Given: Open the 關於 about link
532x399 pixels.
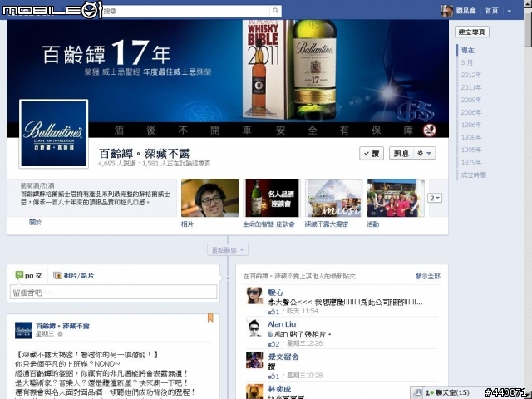Looking at the screenshot, I should click(35, 222).
